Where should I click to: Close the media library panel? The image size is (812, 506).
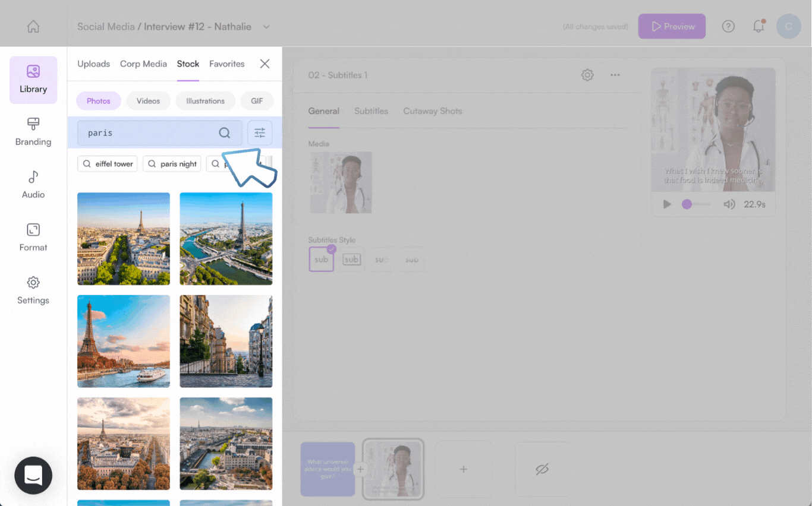[265, 64]
